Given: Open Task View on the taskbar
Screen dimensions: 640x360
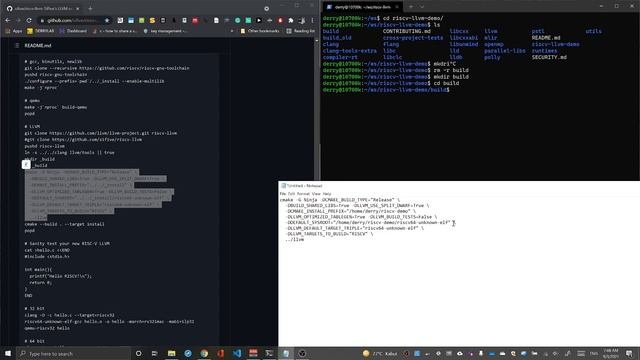Looking at the screenshot, I should pos(155,353).
